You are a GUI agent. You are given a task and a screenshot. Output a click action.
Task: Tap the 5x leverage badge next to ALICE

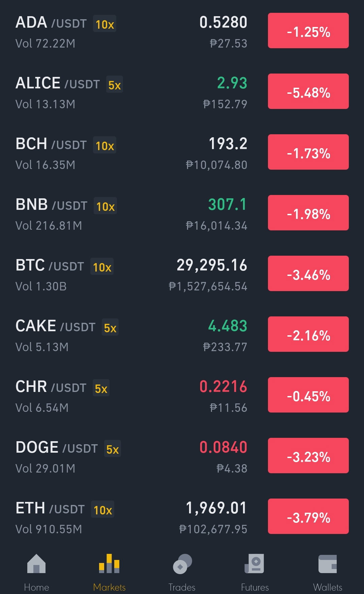pyautogui.click(x=115, y=85)
